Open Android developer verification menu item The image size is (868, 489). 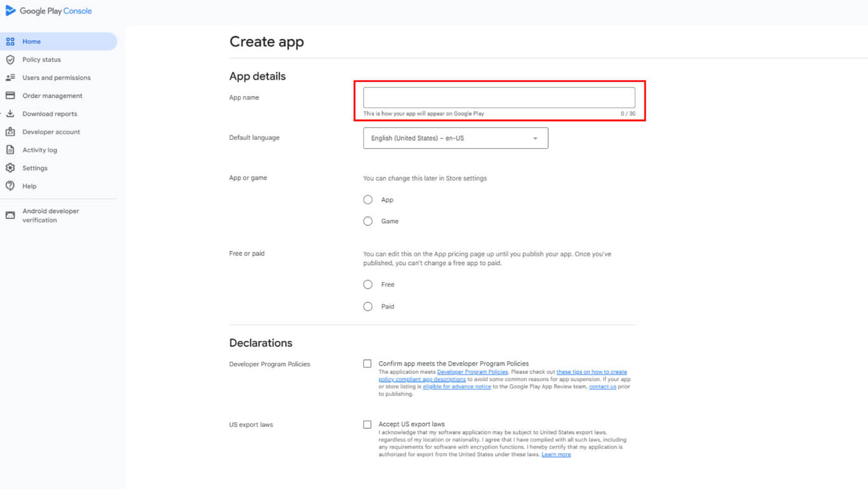[51, 216]
